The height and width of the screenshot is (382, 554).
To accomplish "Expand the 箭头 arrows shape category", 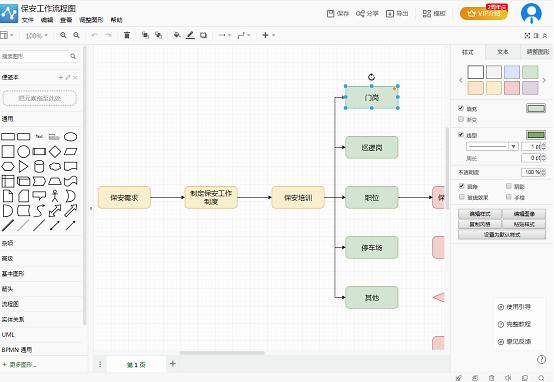I will pyautogui.click(x=7, y=289).
